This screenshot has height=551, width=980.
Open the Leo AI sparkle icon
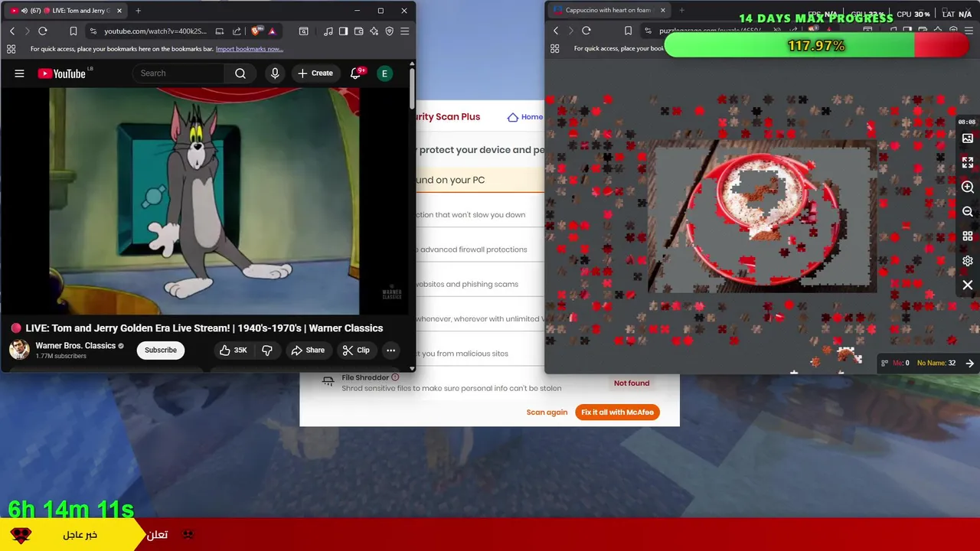coord(374,31)
